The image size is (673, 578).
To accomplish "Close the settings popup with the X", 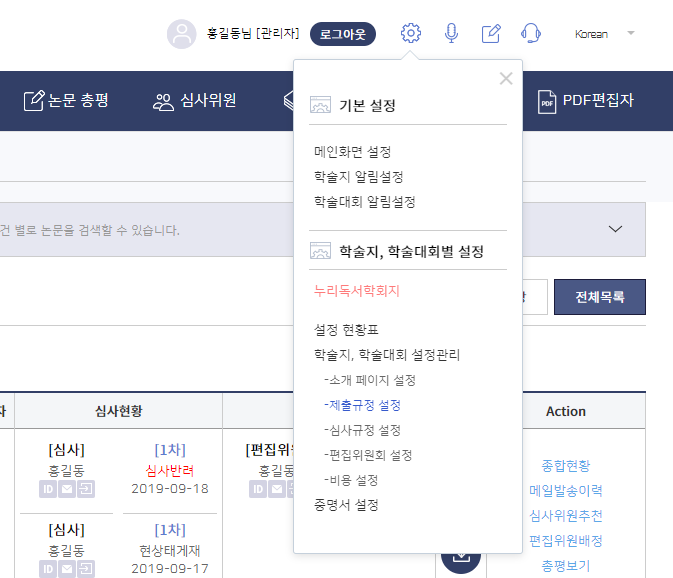I will (x=506, y=79).
